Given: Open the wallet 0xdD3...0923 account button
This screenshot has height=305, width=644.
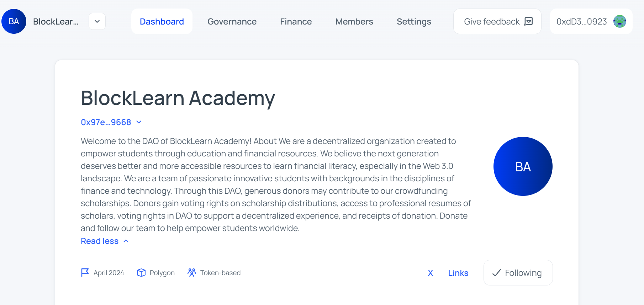Looking at the screenshot, I should pyautogui.click(x=591, y=21).
